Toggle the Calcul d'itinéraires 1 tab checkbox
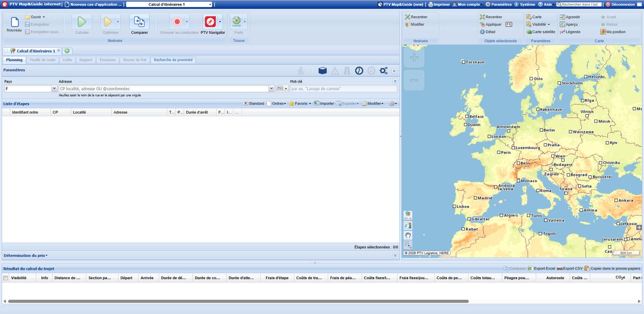Screen dimensions: 644x314 (x=6, y=51)
